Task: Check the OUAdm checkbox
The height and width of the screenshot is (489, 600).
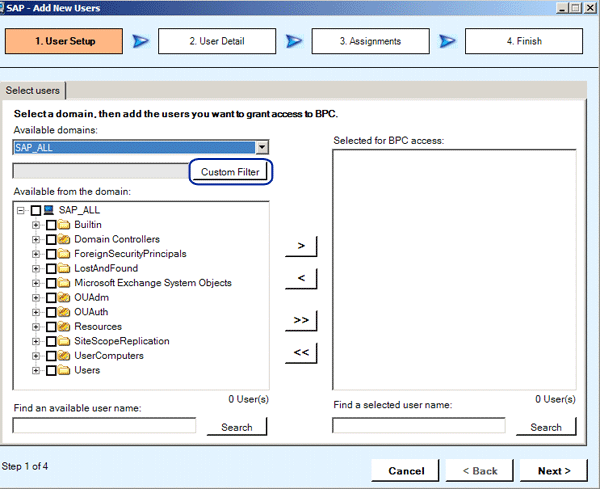Action: [x=51, y=297]
